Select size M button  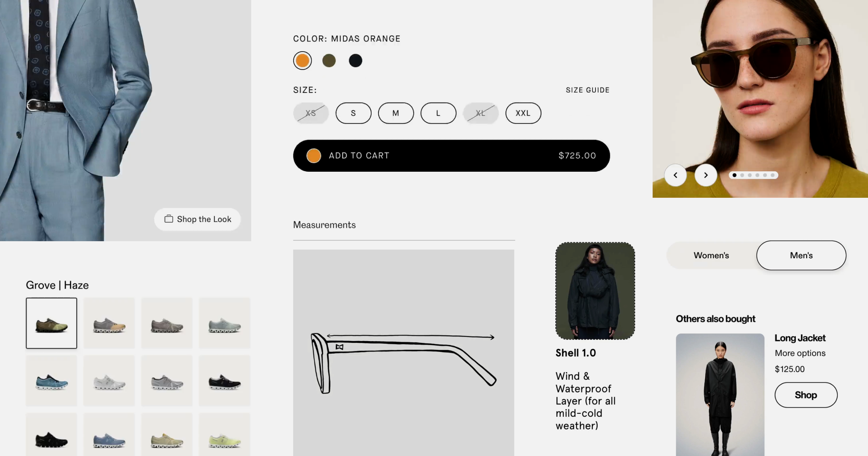[x=396, y=113]
